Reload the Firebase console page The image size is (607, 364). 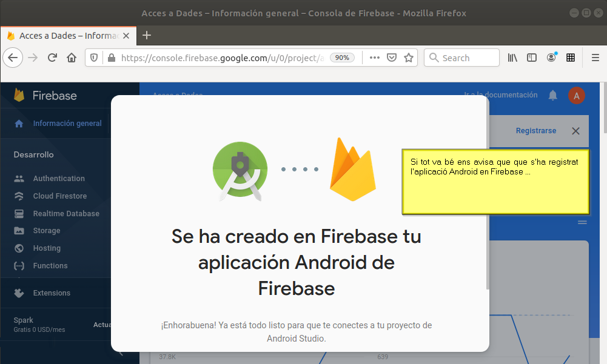pos(52,58)
